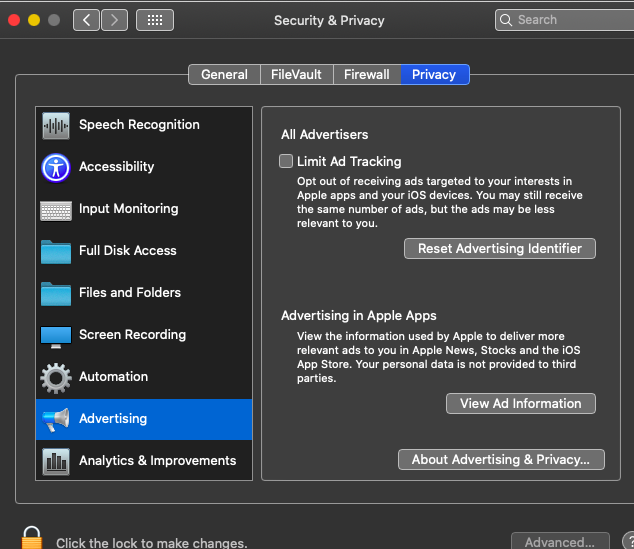Switch to the FileVault tab
Viewport: 634px width, 549px height.
coord(296,74)
